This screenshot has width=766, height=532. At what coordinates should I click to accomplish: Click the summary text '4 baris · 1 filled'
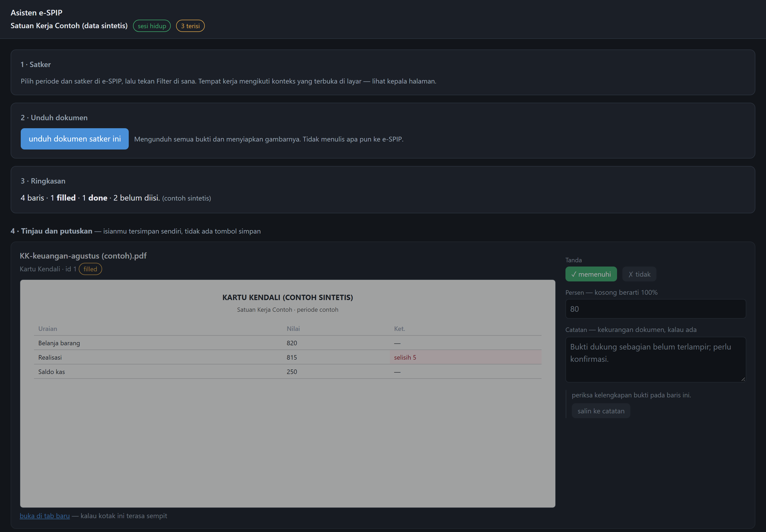[48, 198]
